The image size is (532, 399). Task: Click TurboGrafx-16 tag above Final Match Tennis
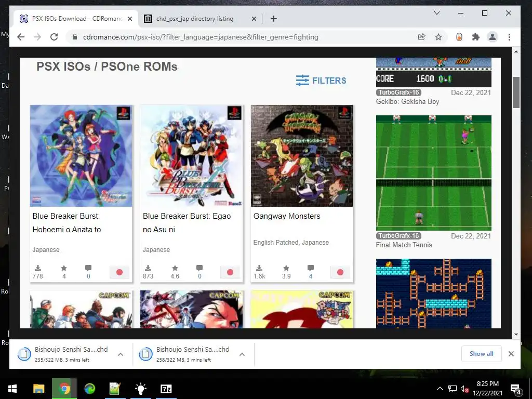398,236
